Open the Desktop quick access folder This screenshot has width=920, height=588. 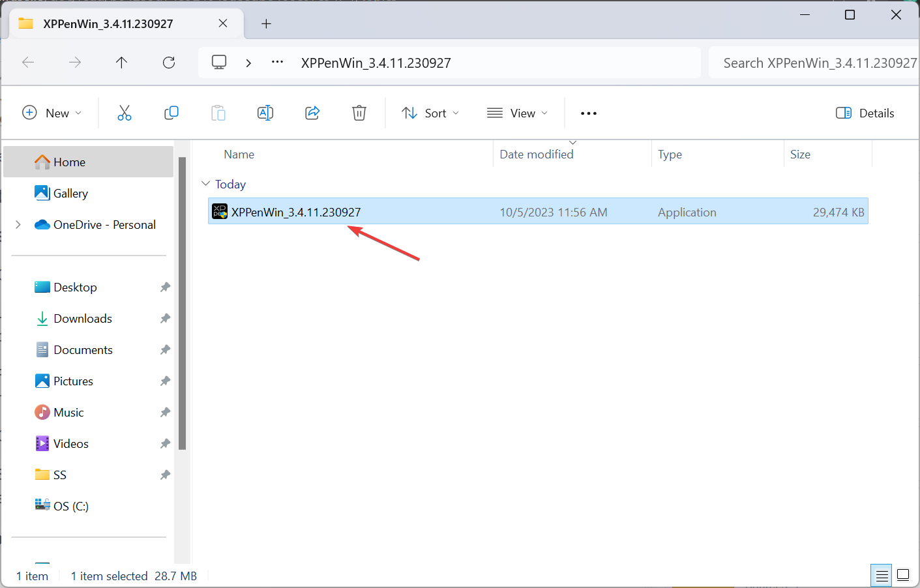click(75, 287)
